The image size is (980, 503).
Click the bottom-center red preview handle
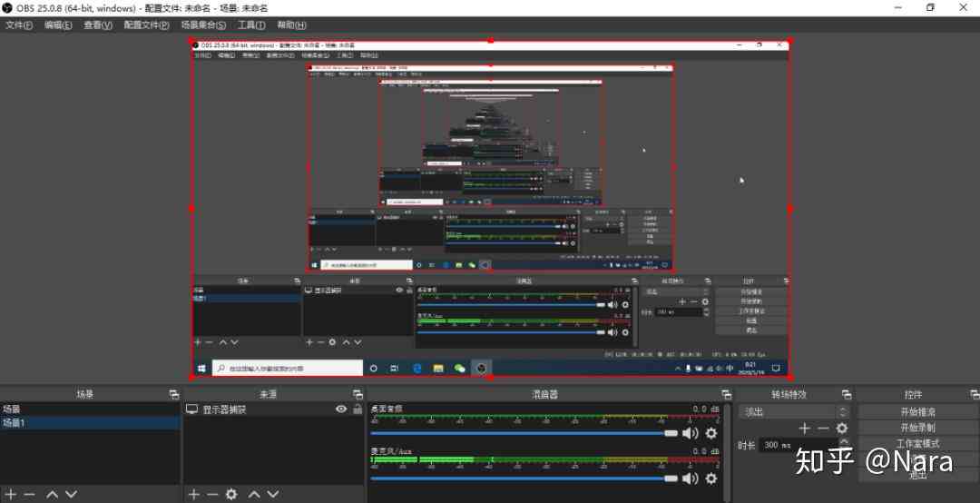point(491,378)
